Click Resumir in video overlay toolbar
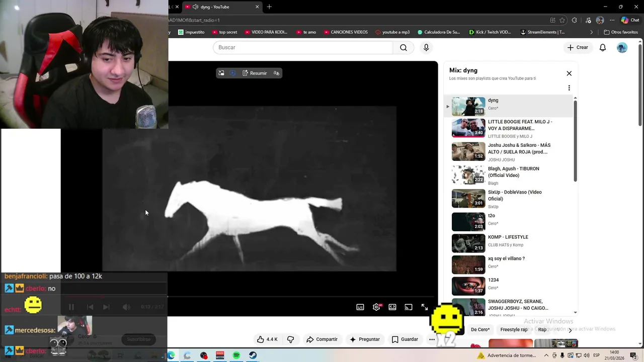The image size is (644, 362). [255, 73]
